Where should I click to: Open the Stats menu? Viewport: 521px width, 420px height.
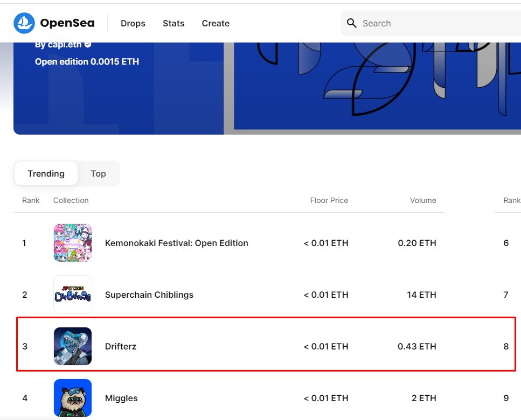pos(173,24)
